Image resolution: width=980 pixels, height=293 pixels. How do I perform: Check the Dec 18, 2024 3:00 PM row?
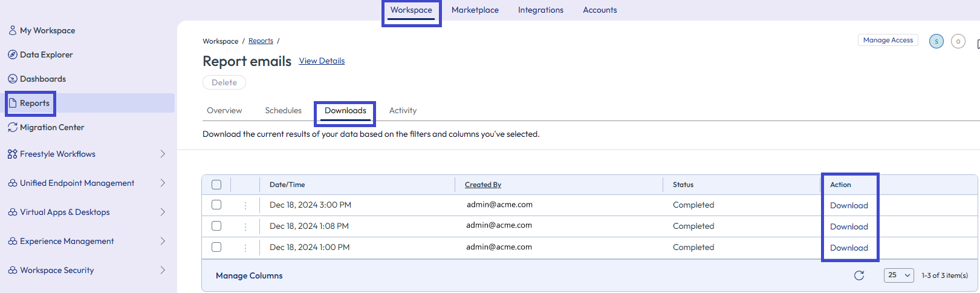pyautogui.click(x=216, y=205)
